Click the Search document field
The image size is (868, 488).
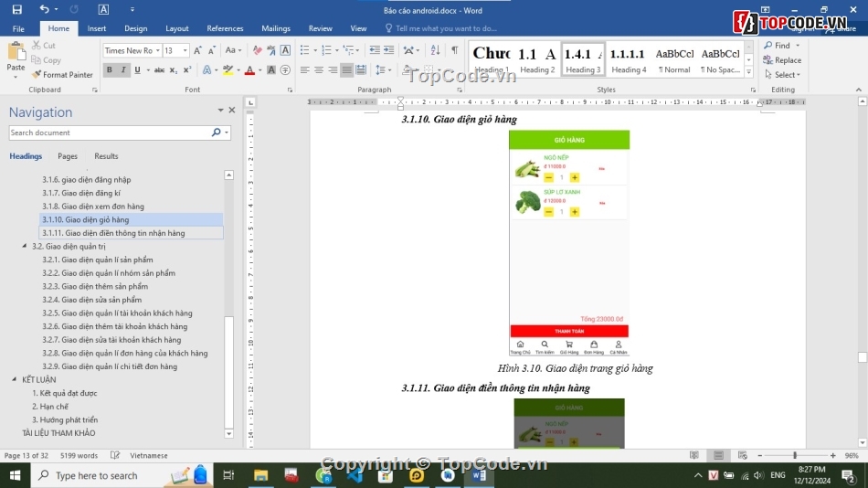click(x=109, y=133)
